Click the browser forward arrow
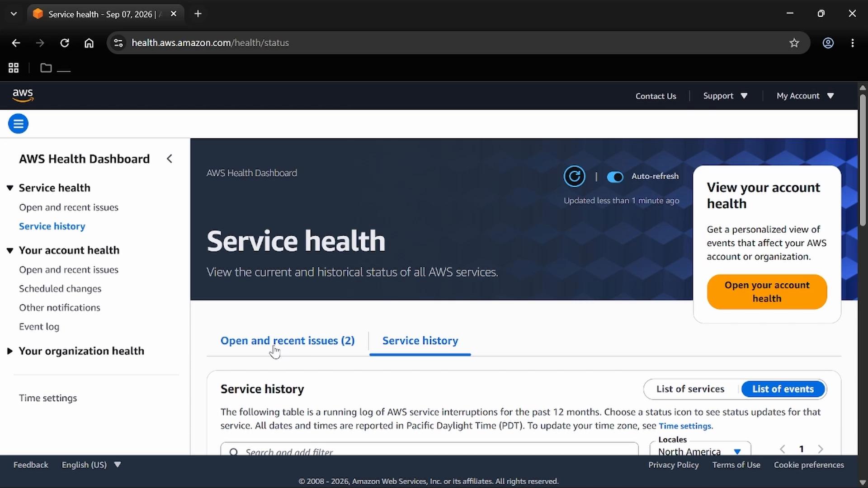The image size is (868, 488). click(x=40, y=43)
